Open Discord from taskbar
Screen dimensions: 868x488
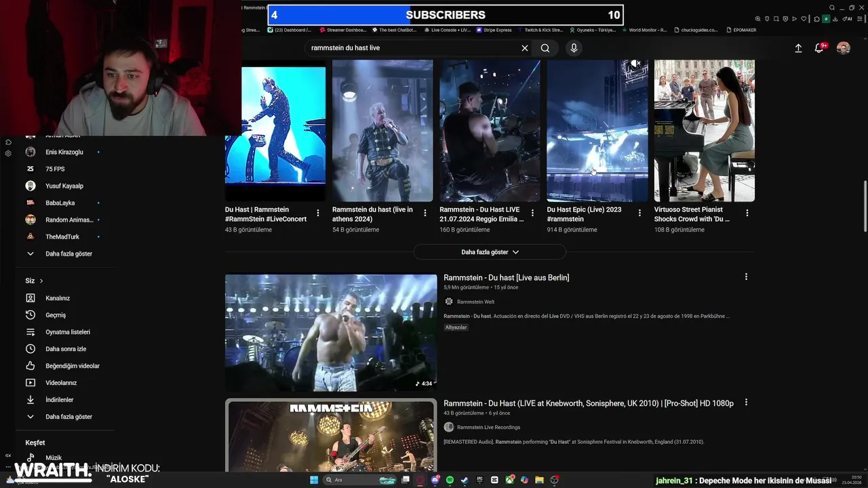click(435, 480)
